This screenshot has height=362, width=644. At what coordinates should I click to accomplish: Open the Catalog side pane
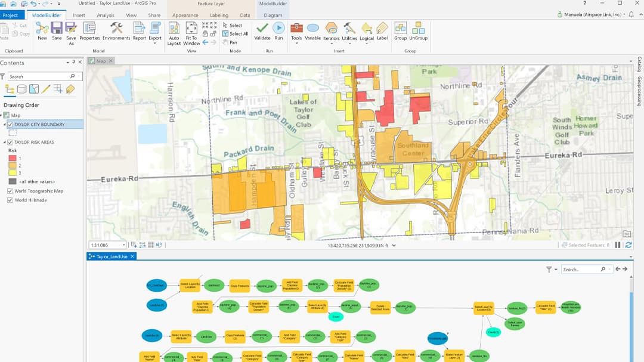[x=639, y=64]
